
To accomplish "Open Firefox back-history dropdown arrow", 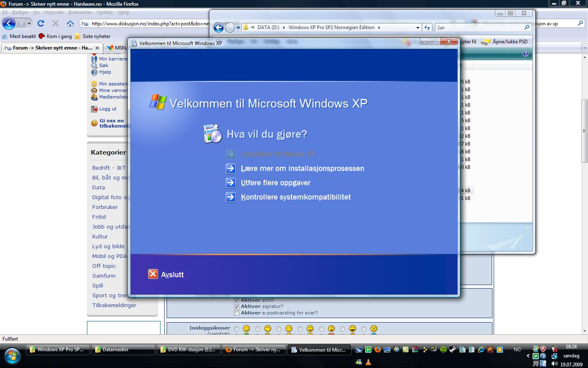I will click(x=29, y=24).
